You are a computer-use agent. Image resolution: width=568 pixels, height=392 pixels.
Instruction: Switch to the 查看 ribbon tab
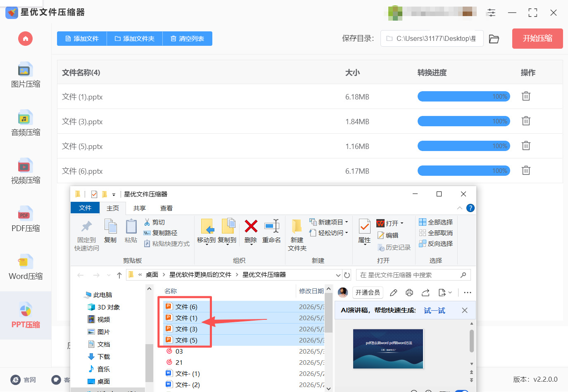[166, 208]
